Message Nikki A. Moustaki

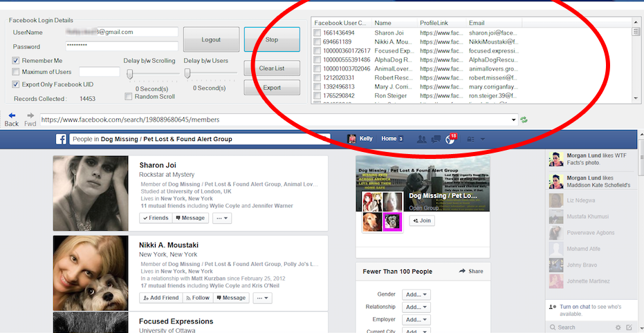(x=231, y=298)
